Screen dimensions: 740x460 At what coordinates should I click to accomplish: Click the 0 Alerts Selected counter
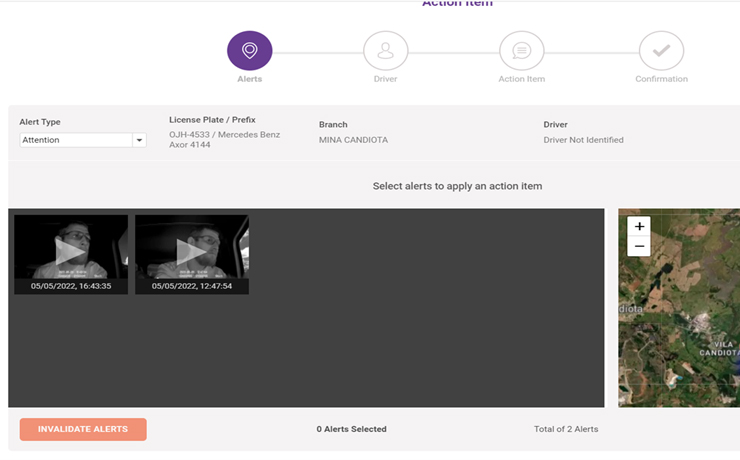click(x=351, y=429)
